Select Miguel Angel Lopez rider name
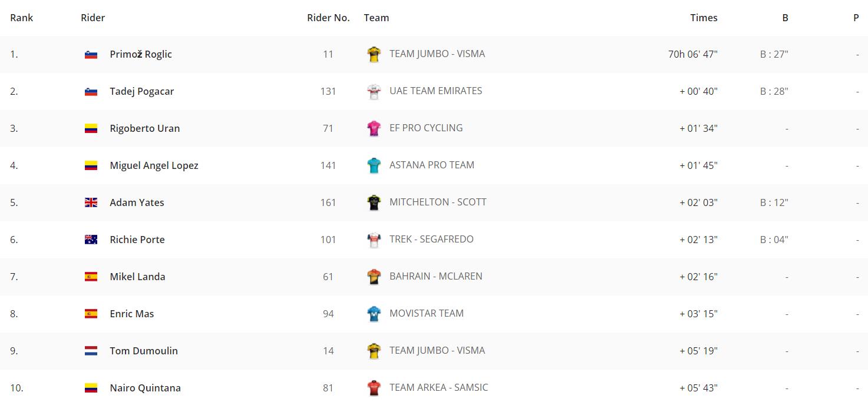The image size is (868, 412). click(154, 165)
